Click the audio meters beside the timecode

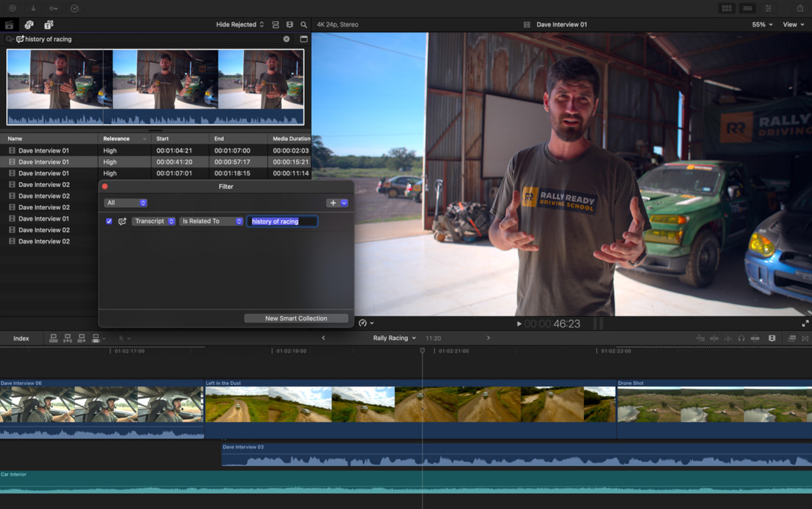[x=597, y=323]
